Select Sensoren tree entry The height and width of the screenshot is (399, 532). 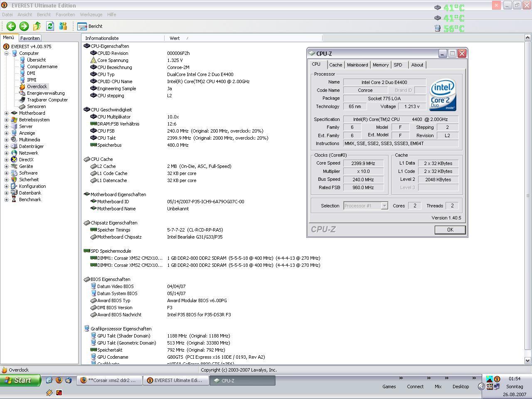[36, 106]
